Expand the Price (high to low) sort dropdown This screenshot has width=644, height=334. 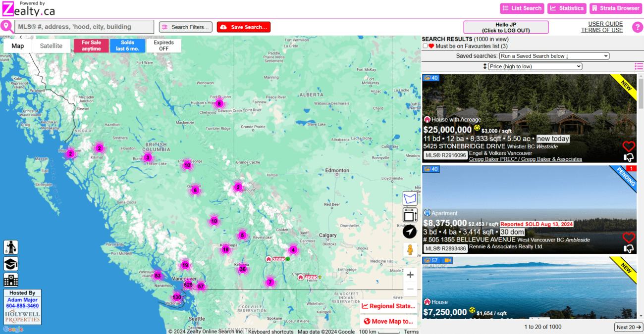(535, 66)
